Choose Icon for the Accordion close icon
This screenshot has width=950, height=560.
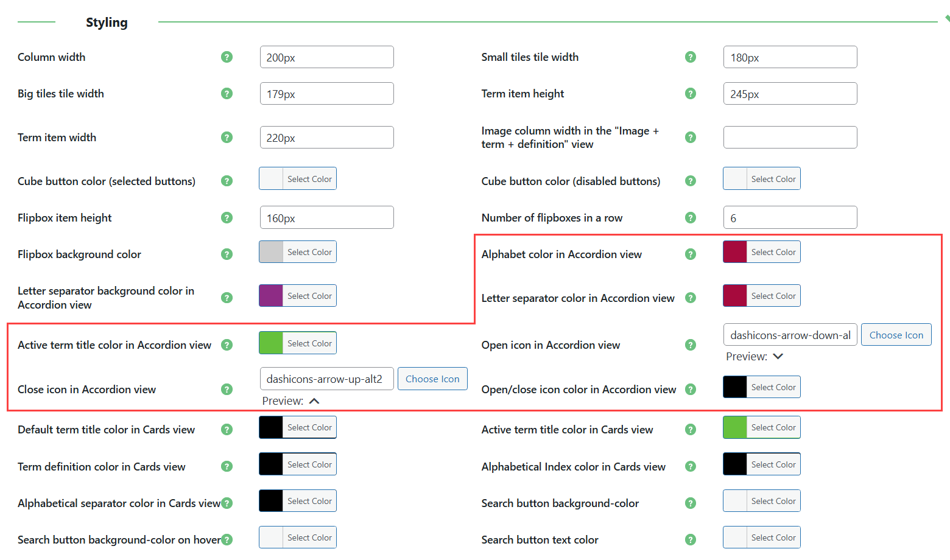click(432, 378)
